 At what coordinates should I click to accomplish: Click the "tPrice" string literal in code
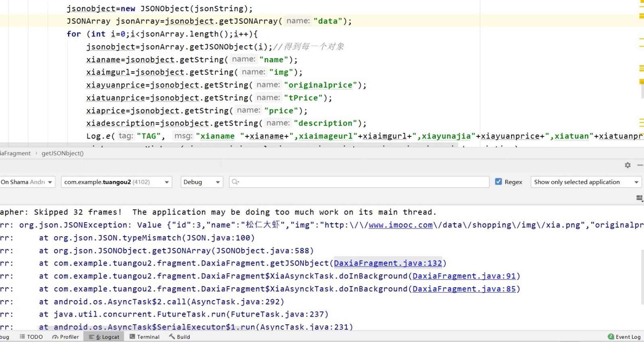coord(303,98)
